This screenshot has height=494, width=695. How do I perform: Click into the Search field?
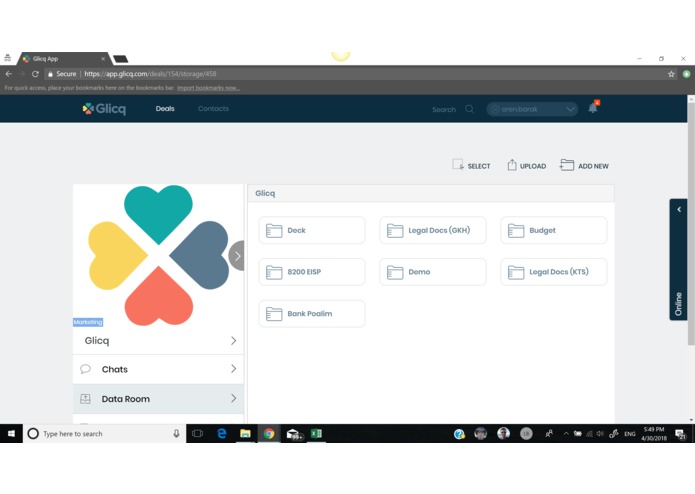(444, 109)
